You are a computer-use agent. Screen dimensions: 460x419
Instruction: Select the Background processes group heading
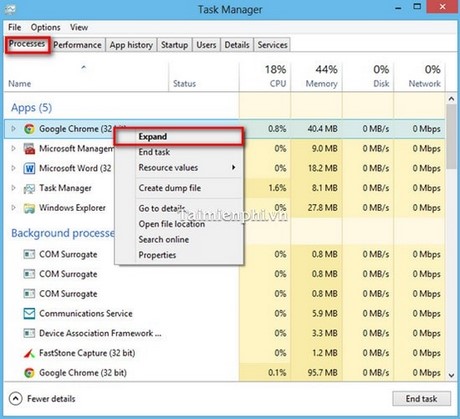(x=63, y=233)
